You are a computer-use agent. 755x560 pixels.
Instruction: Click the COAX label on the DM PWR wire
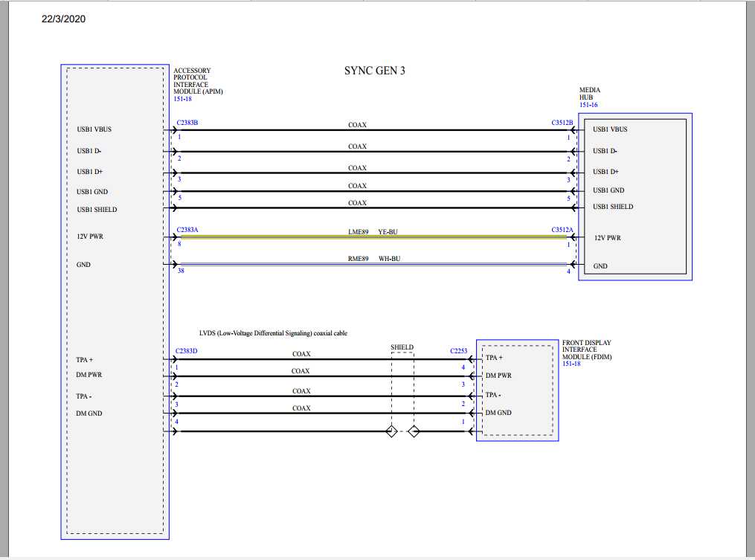pyautogui.click(x=301, y=371)
